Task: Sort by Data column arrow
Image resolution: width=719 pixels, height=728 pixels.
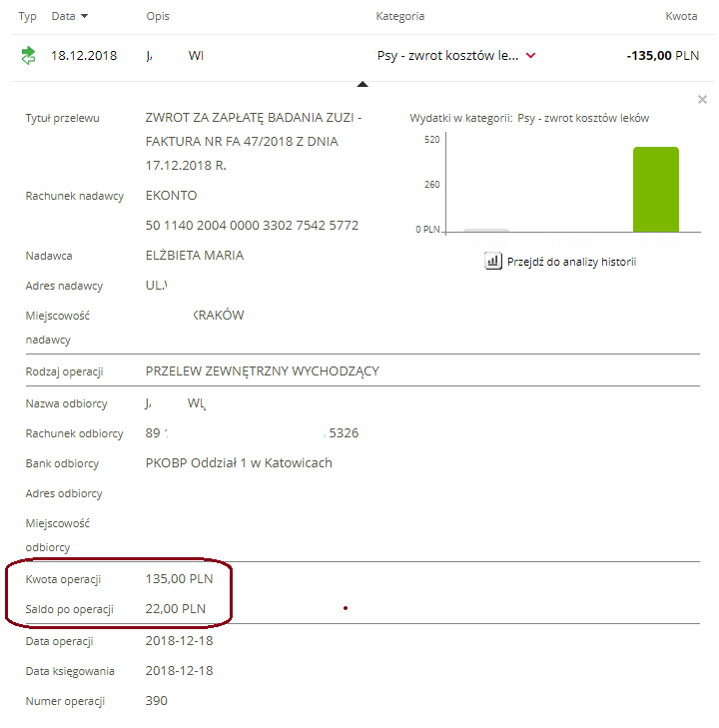Action: [84, 16]
